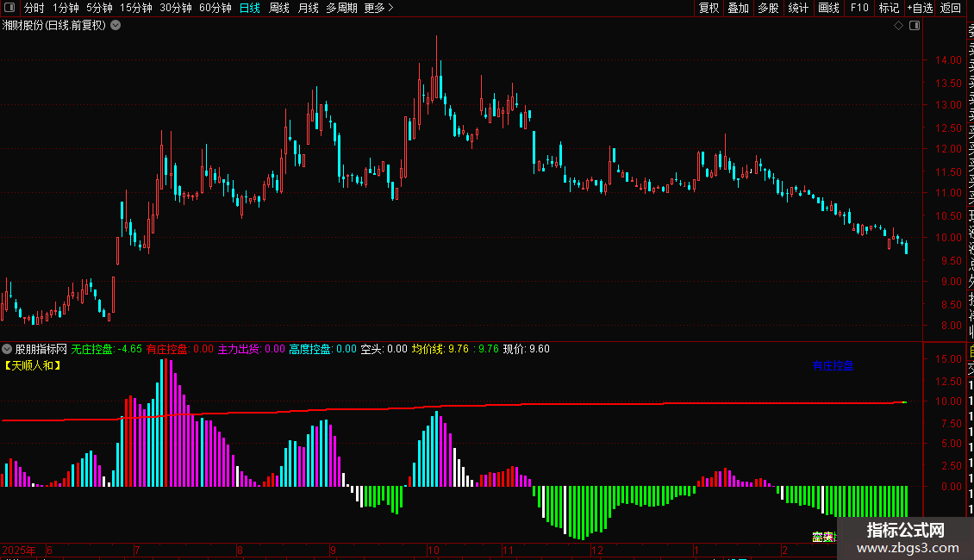Image resolution: width=974 pixels, height=560 pixels.
Task: Click the 股朋指标网 indicator name
Action: click(x=41, y=349)
